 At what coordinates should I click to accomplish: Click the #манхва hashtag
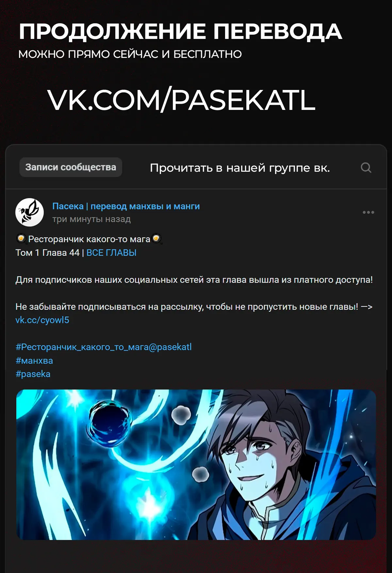pos(34,361)
